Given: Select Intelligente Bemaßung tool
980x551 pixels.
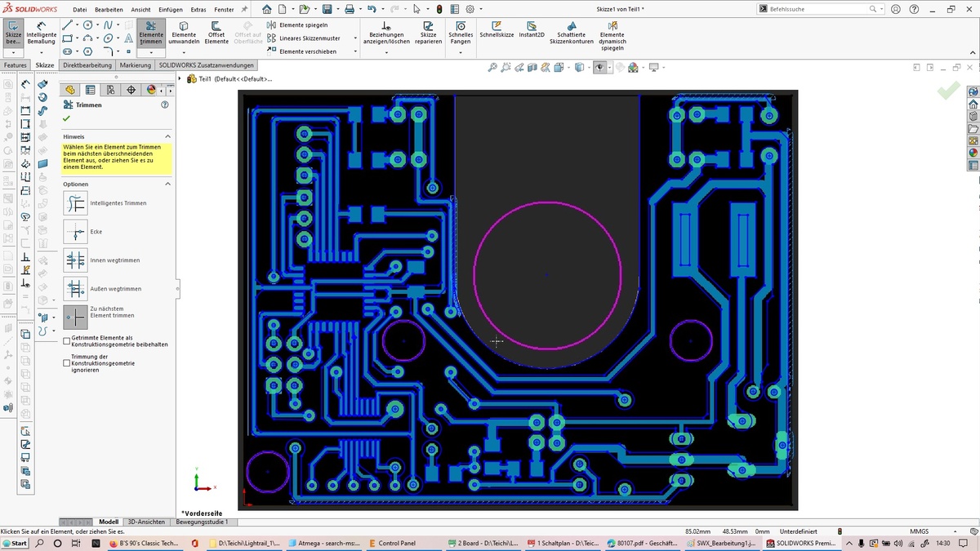Looking at the screenshot, I should [42, 33].
